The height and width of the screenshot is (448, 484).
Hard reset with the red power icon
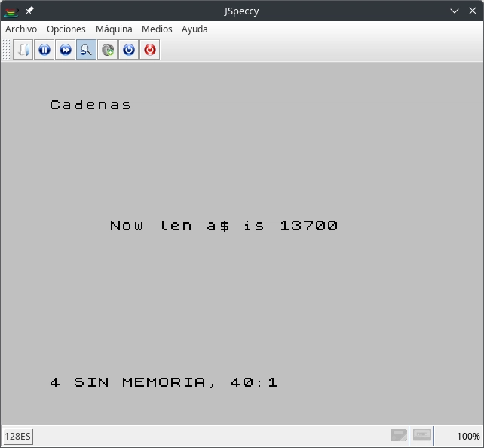pos(150,49)
